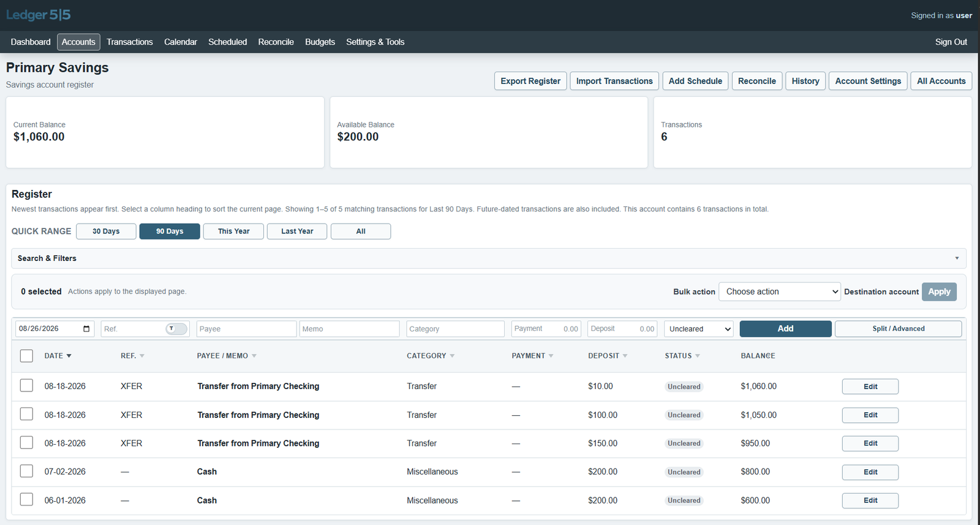Sort register by Status column
This screenshot has height=525, width=980.
pyautogui.click(x=682, y=356)
